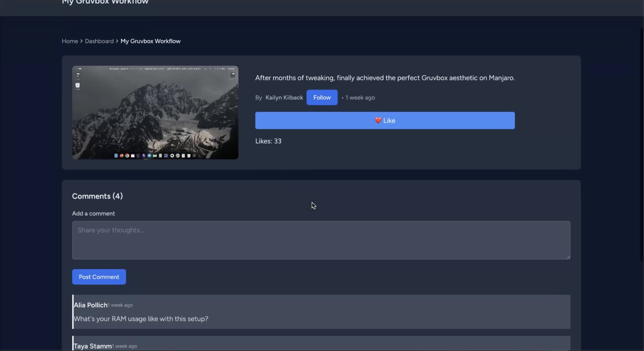The image size is (644, 351).
Task: Click first breadcrumb chevron after Home
Action: [81, 41]
